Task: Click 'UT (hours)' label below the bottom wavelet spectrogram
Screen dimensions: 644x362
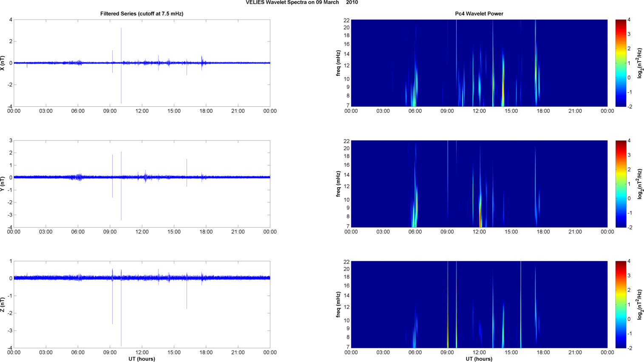Action: coord(479,359)
